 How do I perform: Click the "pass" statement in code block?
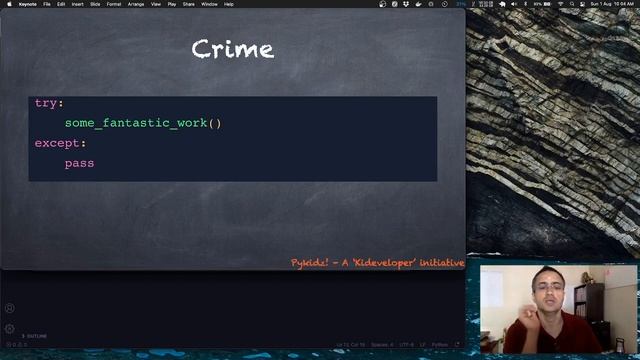point(79,163)
